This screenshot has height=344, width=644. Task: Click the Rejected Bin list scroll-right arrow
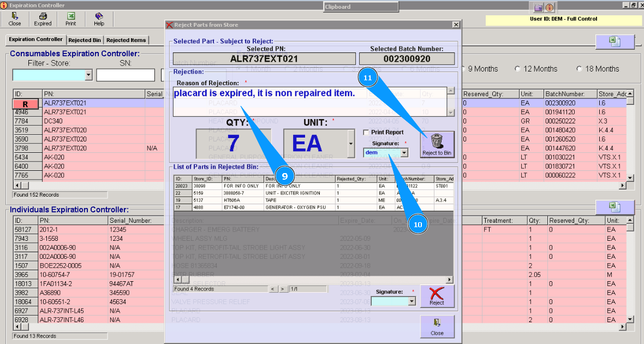click(449, 280)
